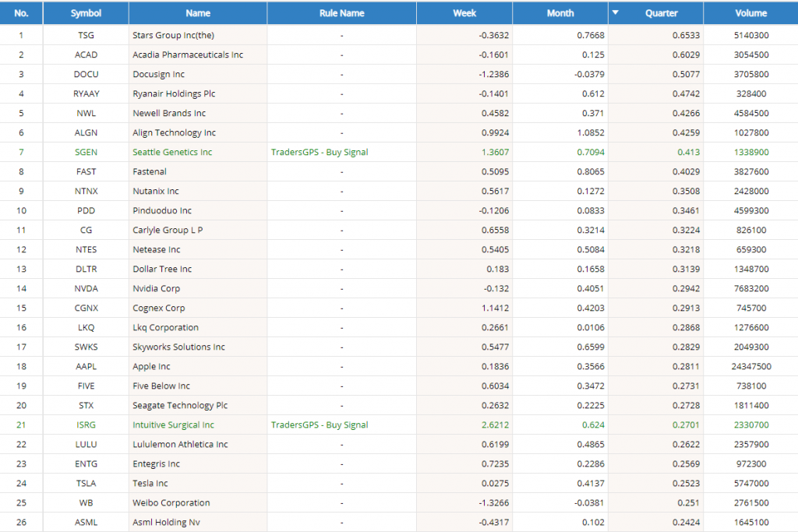This screenshot has width=798, height=532.
Task: Click Stars Group quarter value 0.6533
Action: click(686, 35)
